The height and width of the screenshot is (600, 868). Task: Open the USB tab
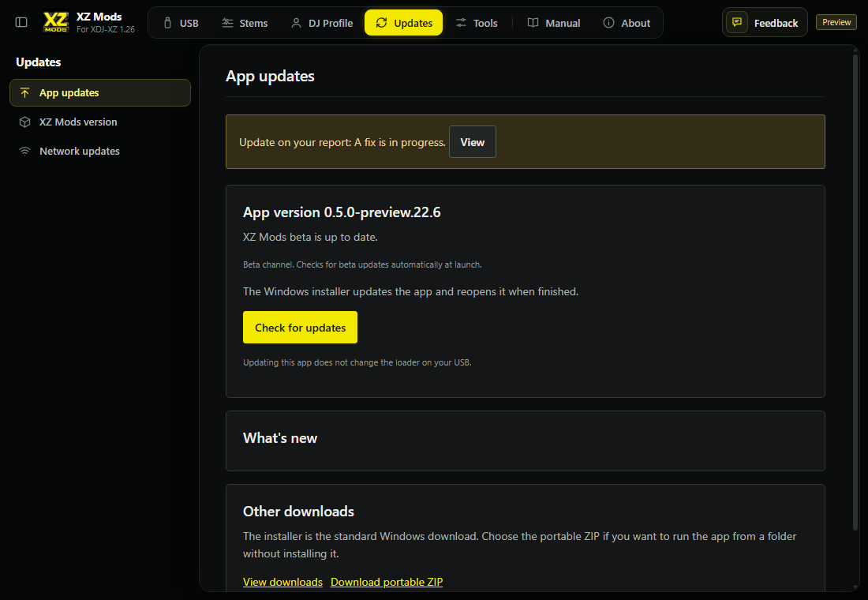click(181, 23)
